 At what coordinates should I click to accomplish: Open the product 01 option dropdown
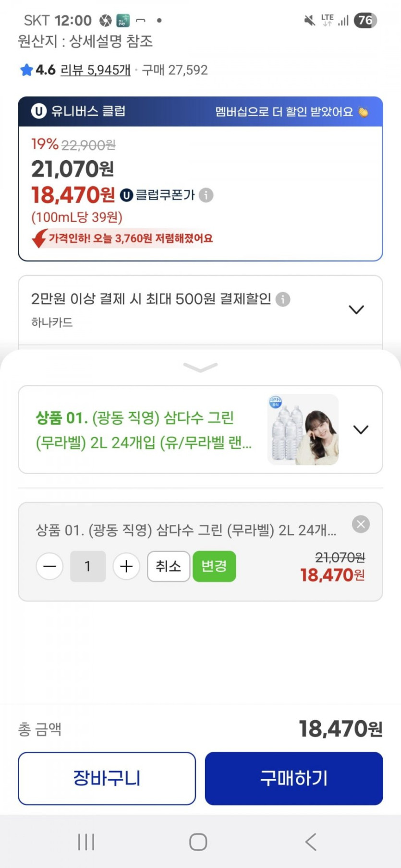pos(361,429)
